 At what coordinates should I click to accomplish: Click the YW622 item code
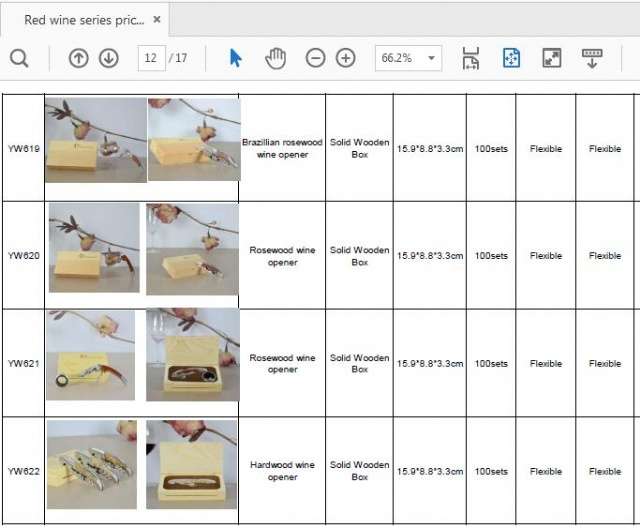pos(24,471)
